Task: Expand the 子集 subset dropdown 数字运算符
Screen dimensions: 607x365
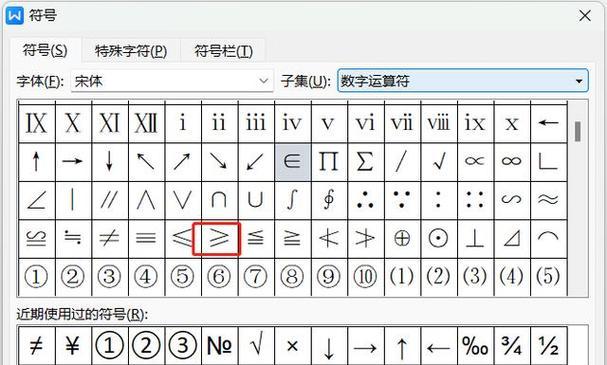Action: 463,81
